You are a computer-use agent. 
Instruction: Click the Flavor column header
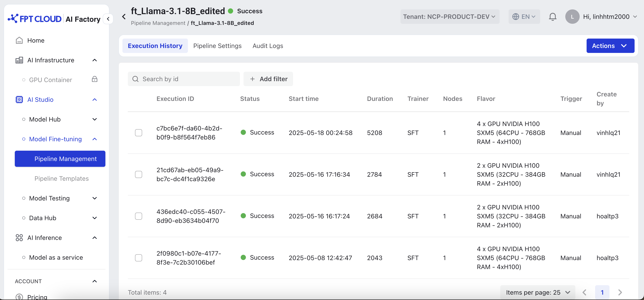486,99
